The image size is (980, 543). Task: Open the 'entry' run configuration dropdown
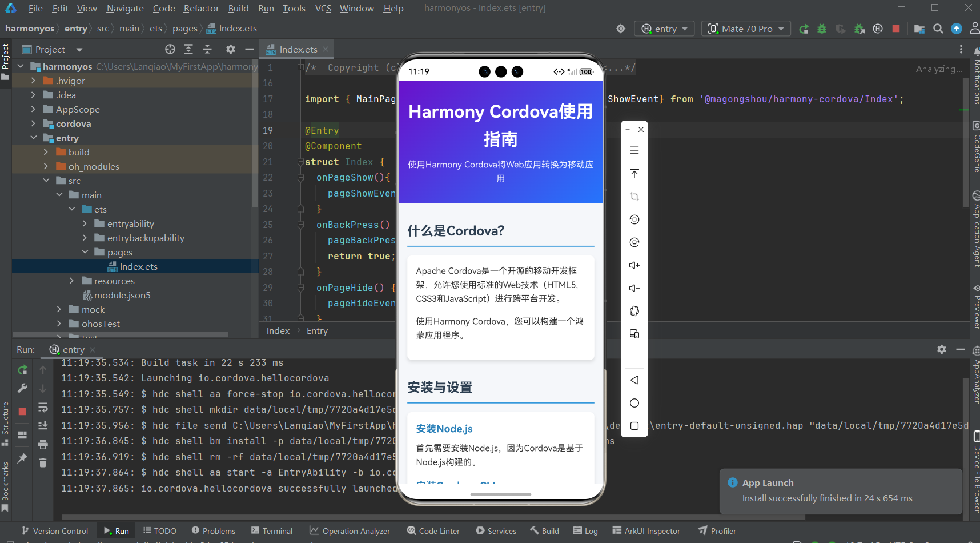tap(664, 29)
